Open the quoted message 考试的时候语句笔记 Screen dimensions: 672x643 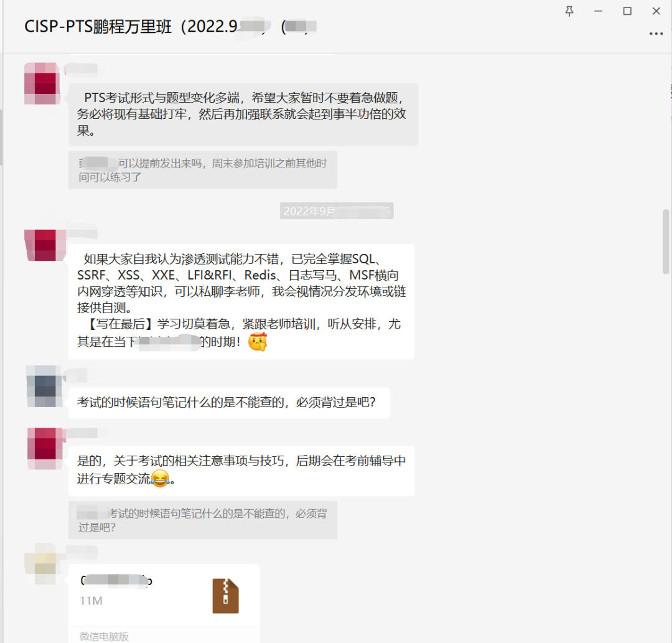coord(203,520)
